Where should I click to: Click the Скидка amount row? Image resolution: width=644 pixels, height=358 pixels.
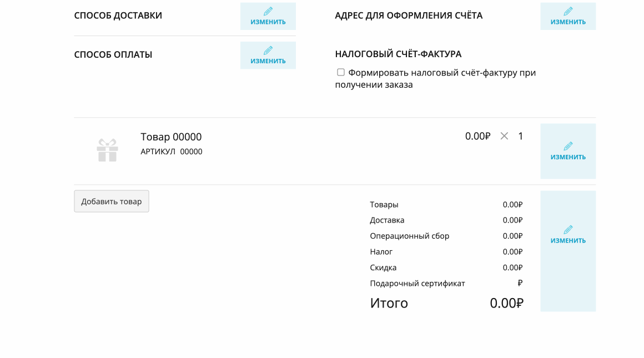click(x=446, y=268)
